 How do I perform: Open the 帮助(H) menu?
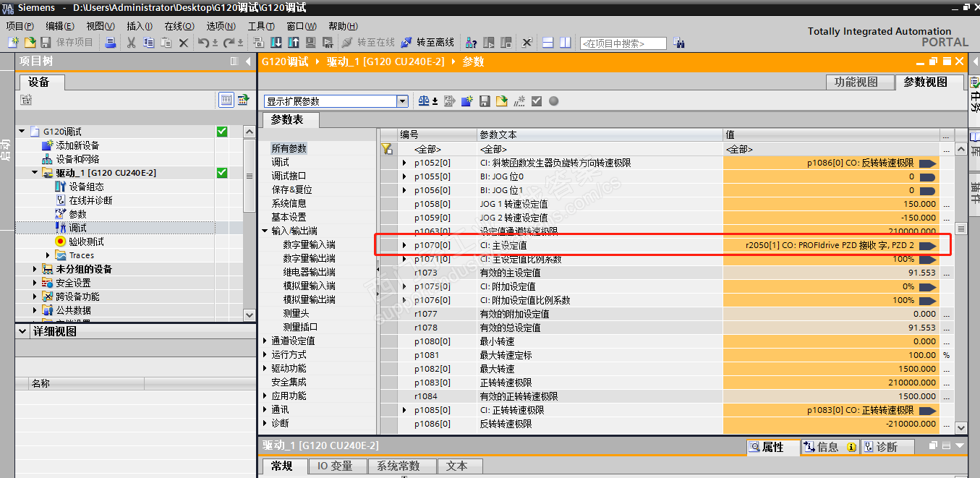coord(342,26)
